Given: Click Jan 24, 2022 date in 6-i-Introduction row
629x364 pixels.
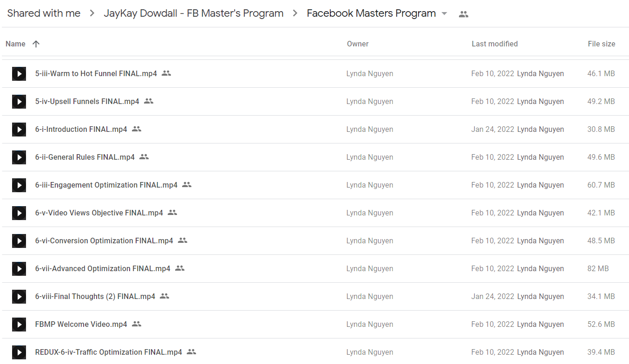Looking at the screenshot, I should pos(492,129).
